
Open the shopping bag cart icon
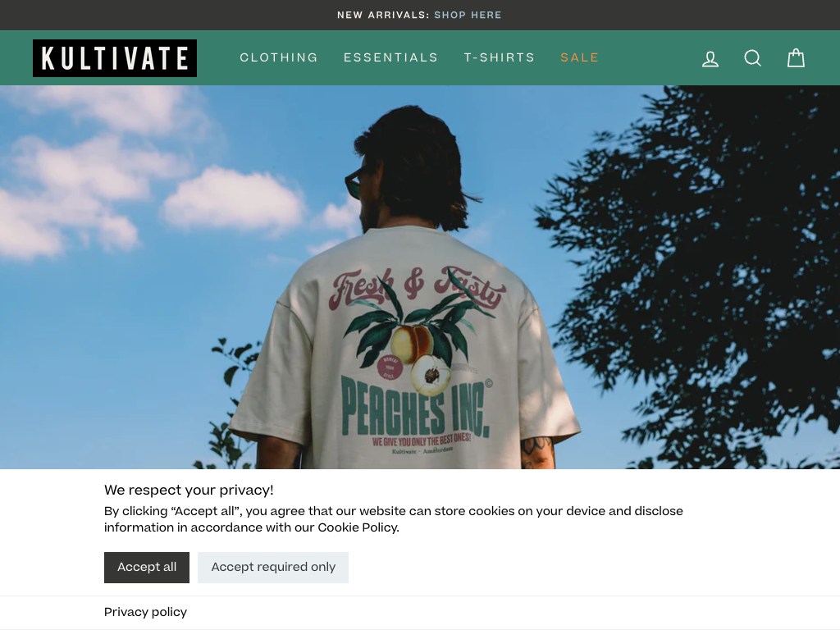(796, 58)
